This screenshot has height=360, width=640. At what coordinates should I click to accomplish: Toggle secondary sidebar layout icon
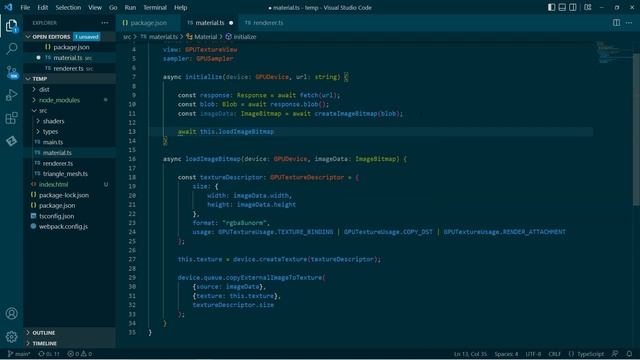tap(573, 7)
